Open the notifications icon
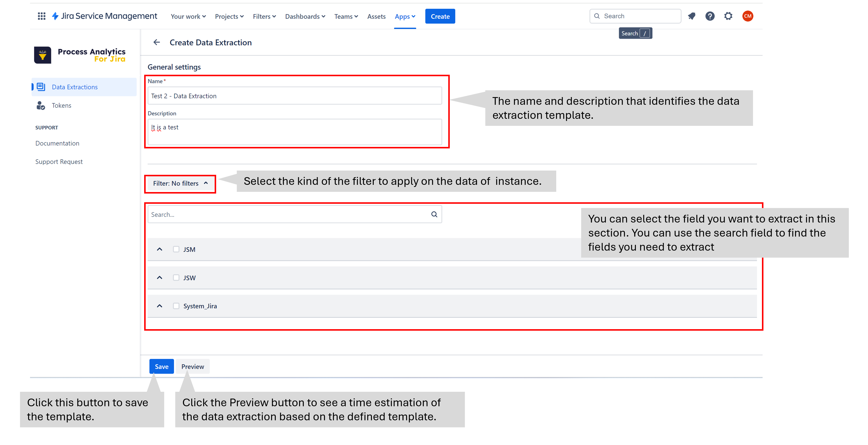The height and width of the screenshot is (445, 868). (691, 16)
